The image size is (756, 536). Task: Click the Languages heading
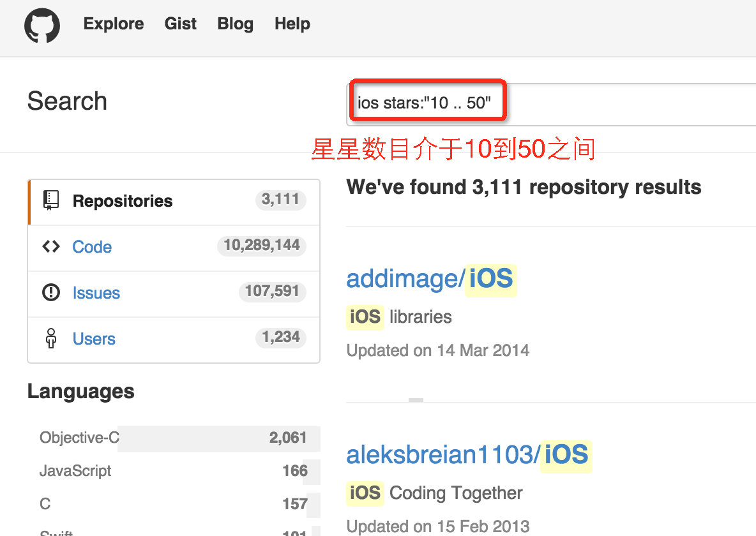point(80,392)
